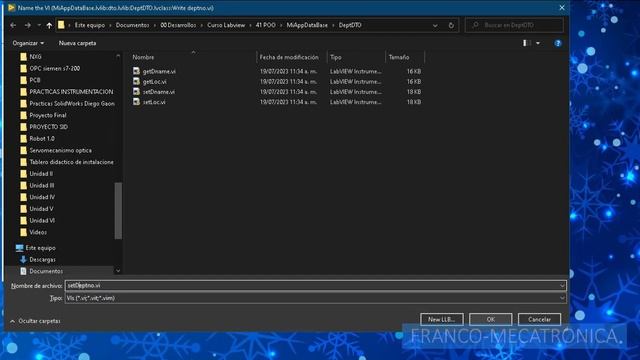Create a new folder with Nueva carpeta
The width and height of the screenshot is (640, 360).
(x=78, y=43)
